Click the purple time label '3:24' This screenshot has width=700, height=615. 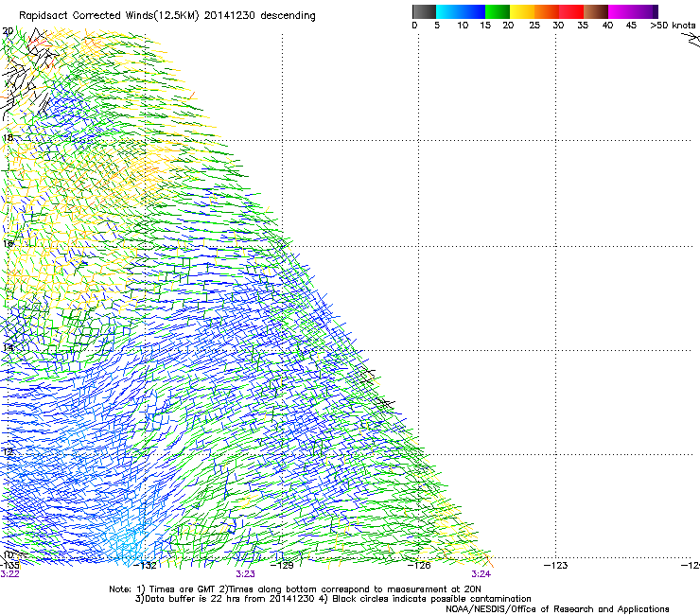pyautogui.click(x=481, y=574)
